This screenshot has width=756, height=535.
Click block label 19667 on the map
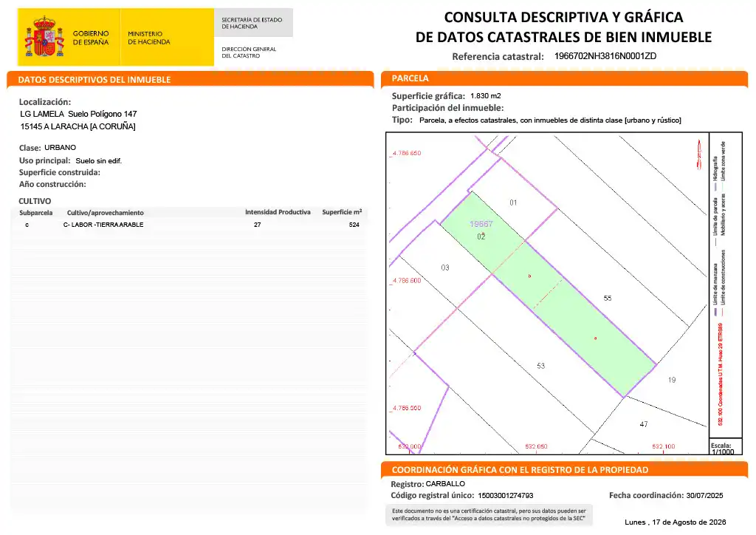pos(481,224)
